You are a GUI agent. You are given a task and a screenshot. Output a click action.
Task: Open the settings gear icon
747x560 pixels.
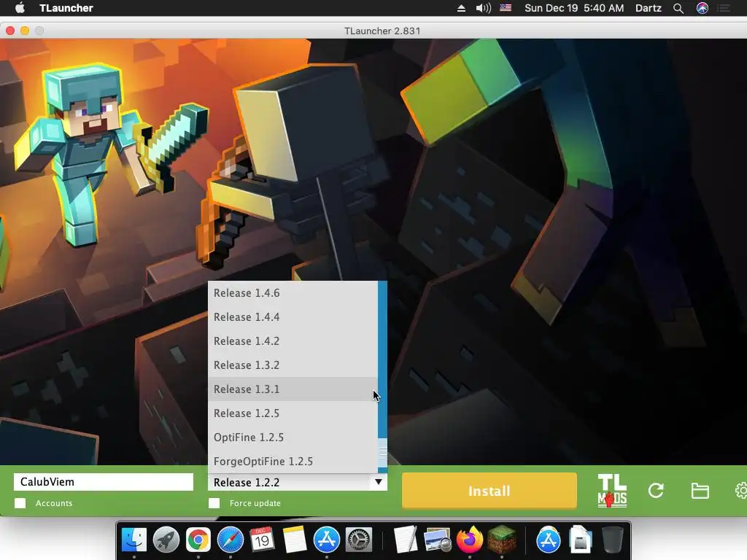[741, 491]
